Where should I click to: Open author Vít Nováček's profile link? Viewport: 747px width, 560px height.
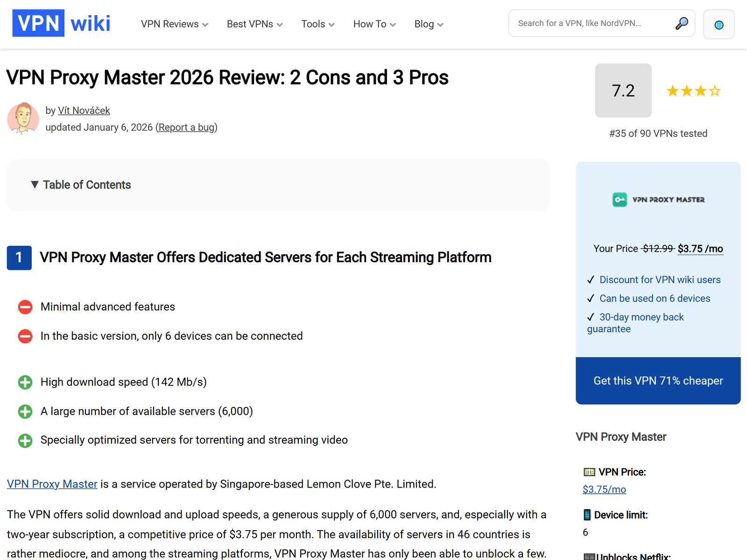coord(84,111)
